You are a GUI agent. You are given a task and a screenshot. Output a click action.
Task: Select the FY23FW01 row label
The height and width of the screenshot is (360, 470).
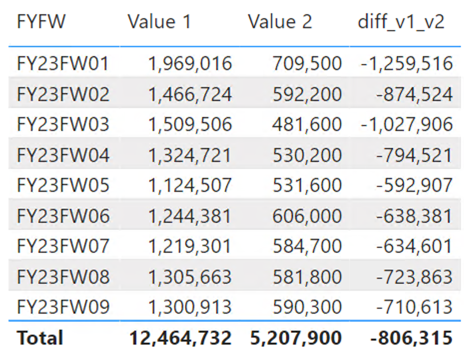63,63
